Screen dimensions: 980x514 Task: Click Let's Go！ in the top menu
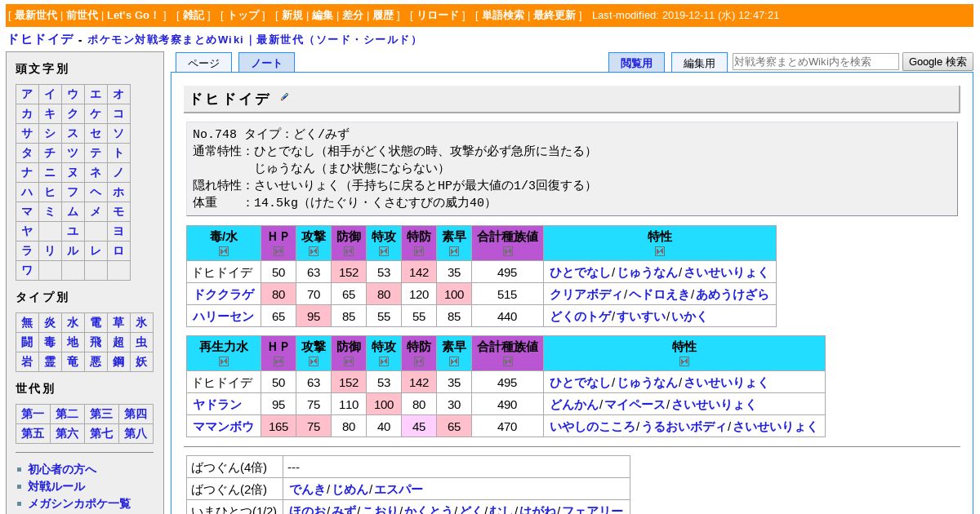pyautogui.click(x=133, y=15)
